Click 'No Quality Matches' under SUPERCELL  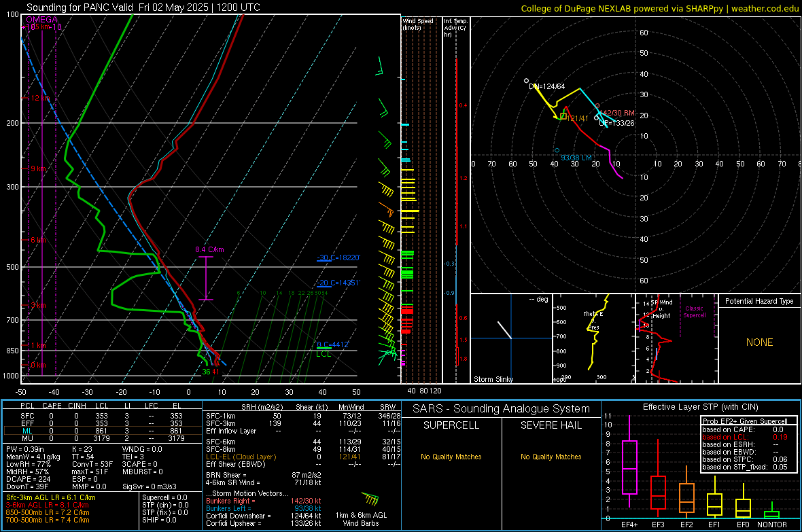451,457
